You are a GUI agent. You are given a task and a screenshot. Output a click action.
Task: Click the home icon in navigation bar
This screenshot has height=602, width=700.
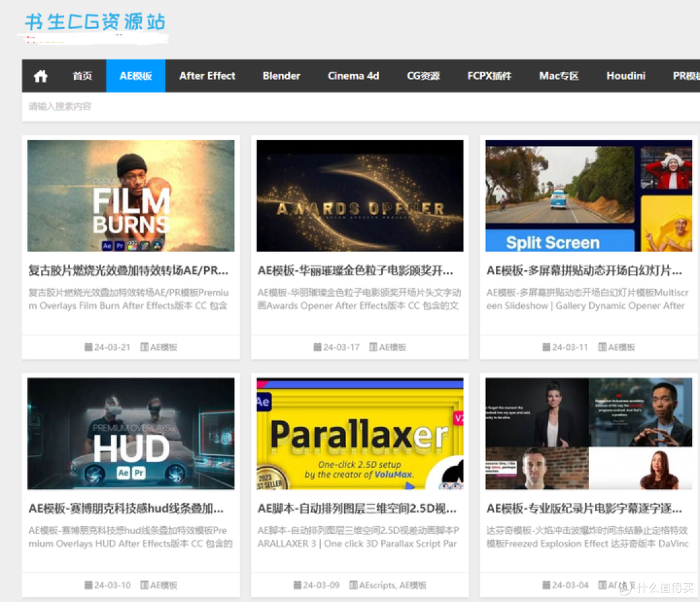(x=41, y=76)
